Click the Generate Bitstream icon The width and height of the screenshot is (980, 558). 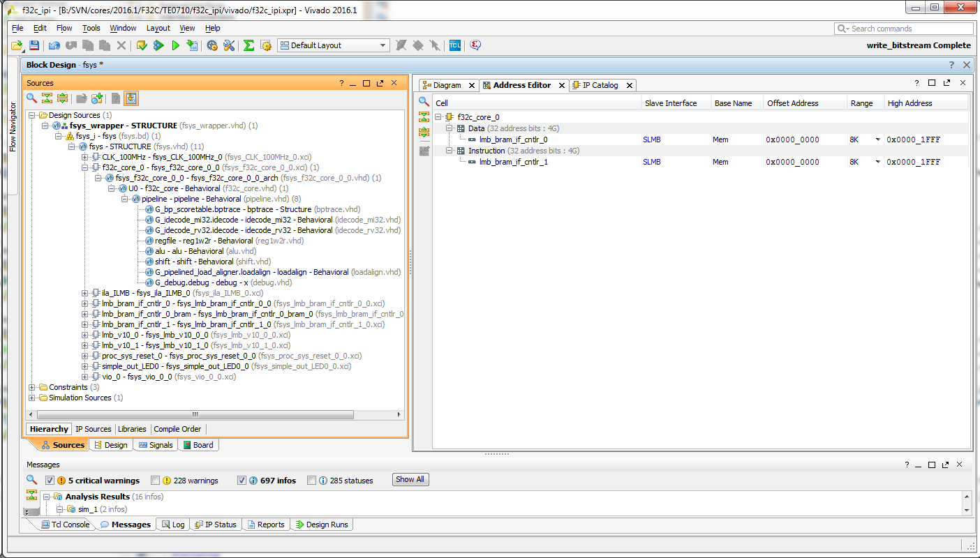pyautogui.click(x=192, y=45)
